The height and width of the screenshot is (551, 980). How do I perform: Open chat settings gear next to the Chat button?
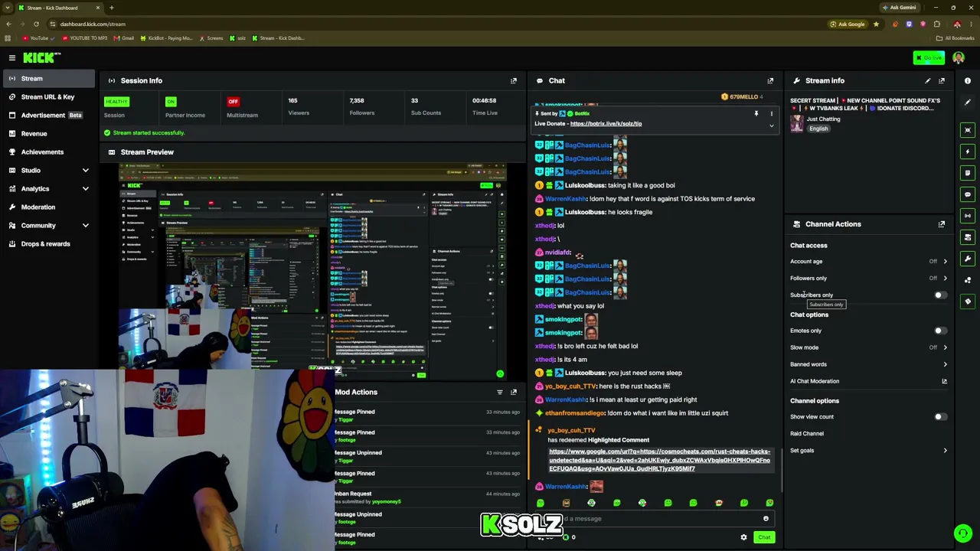[743, 537]
